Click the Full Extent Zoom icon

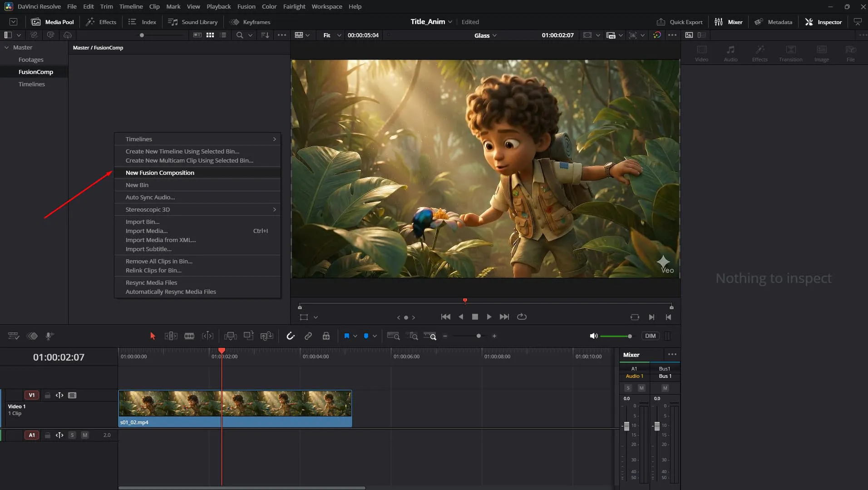pyautogui.click(x=393, y=336)
